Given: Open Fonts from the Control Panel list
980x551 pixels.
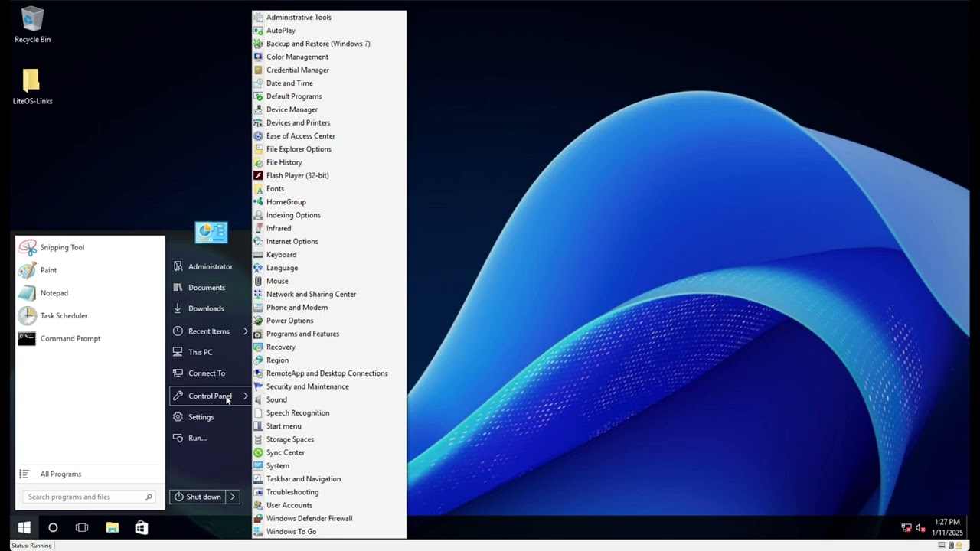Looking at the screenshot, I should tap(329, 189).
